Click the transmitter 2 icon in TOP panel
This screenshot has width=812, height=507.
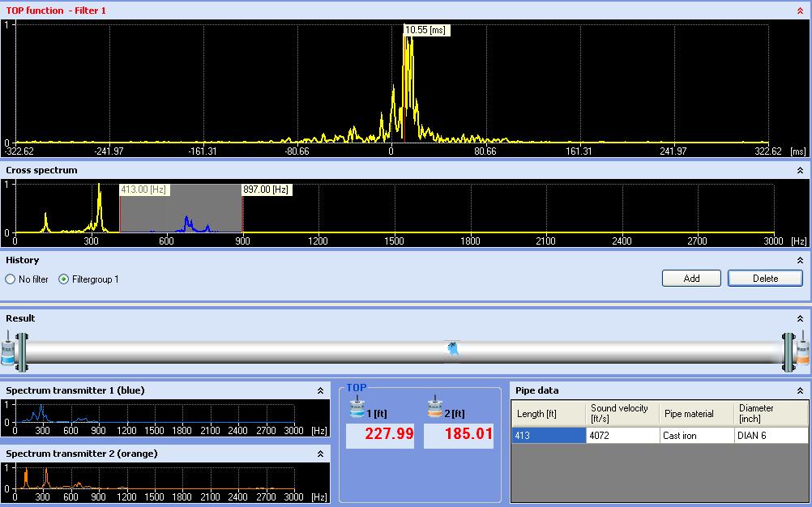point(435,408)
